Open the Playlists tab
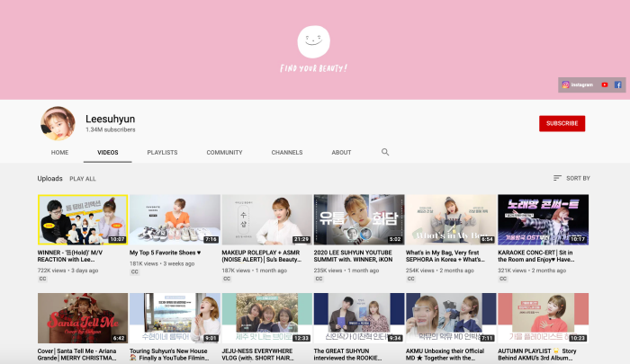The width and height of the screenshot is (630, 364). (162, 153)
